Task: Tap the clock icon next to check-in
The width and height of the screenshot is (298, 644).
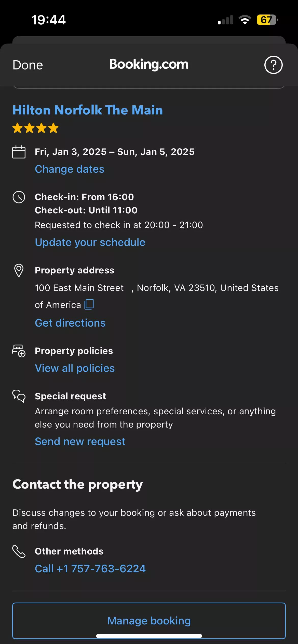Action: tap(19, 197)
